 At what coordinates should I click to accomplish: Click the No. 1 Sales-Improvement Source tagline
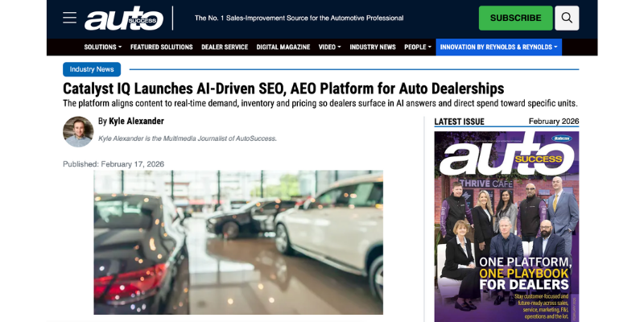click(x=299, y=18)
